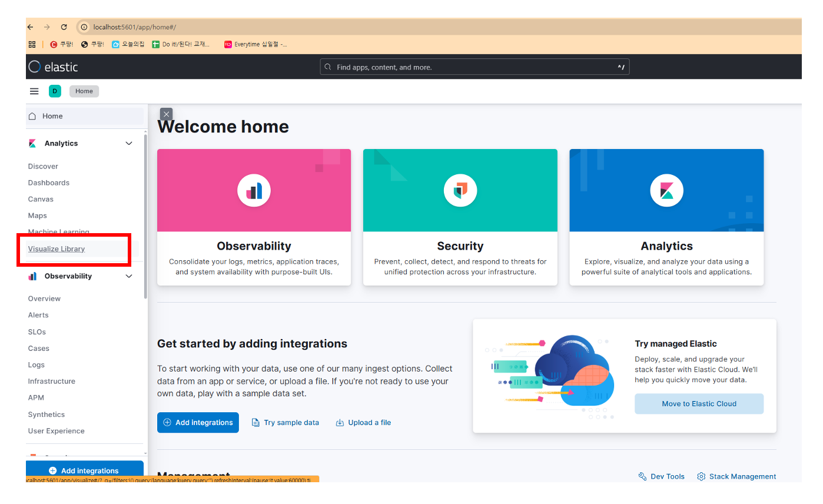823x504 pixels.
Task: Open User Experience in the sidebar
Action: pyautogui.click(x=57, y=431)
